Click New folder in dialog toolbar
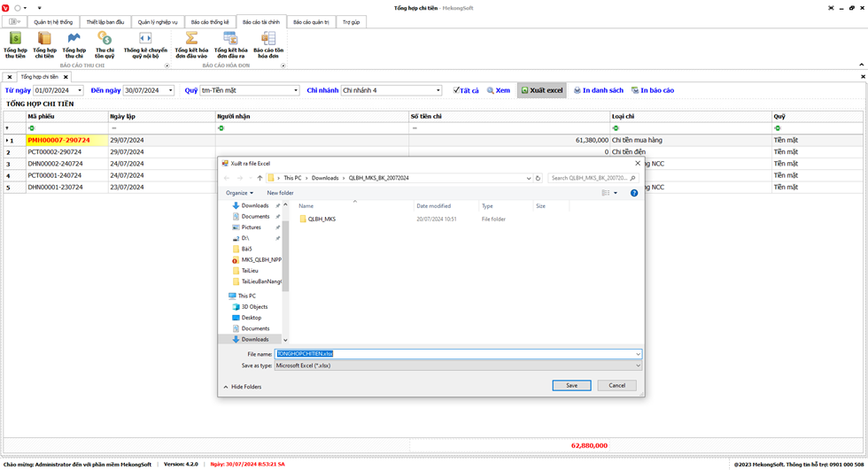 click(x=280, y=193)
